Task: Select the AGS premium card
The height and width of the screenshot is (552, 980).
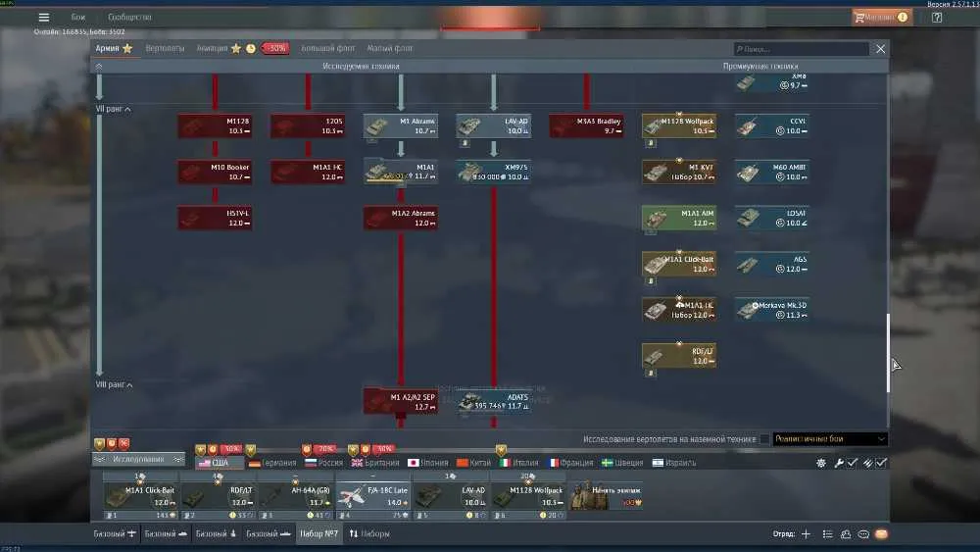Action: [772, 264]
